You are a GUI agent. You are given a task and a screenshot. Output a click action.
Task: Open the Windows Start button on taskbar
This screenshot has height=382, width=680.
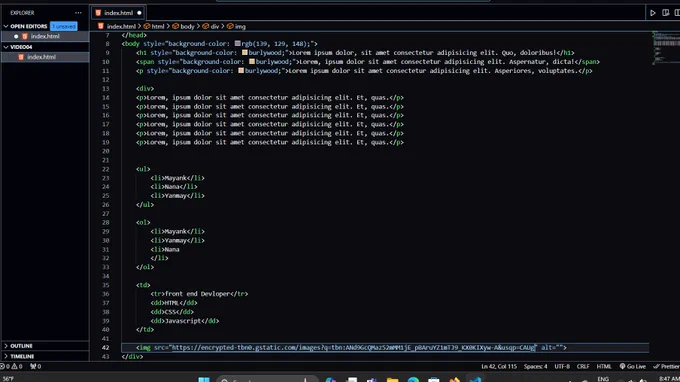point(204,379)
